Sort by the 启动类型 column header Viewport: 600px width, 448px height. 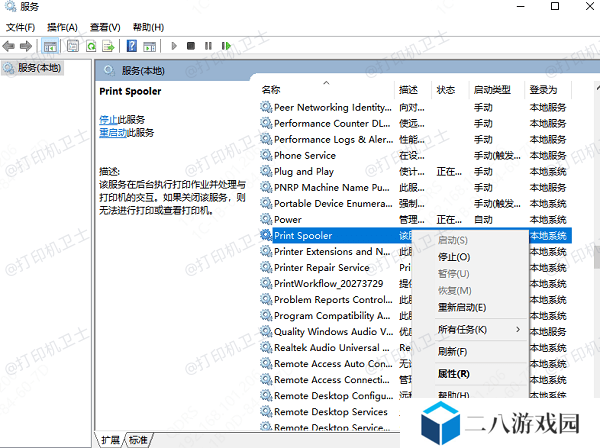pyautogui.click(x=497, y=90)
